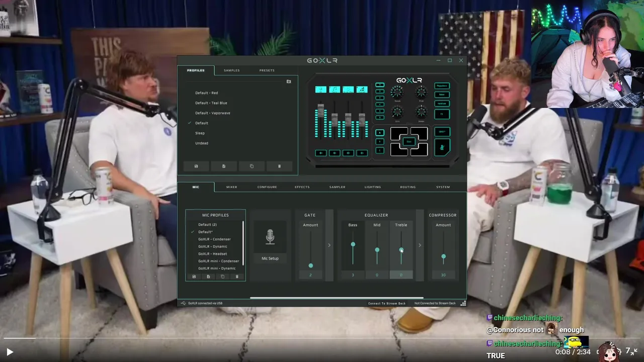Select effects preset 6 button
The image size is (644, 362).
380,118
